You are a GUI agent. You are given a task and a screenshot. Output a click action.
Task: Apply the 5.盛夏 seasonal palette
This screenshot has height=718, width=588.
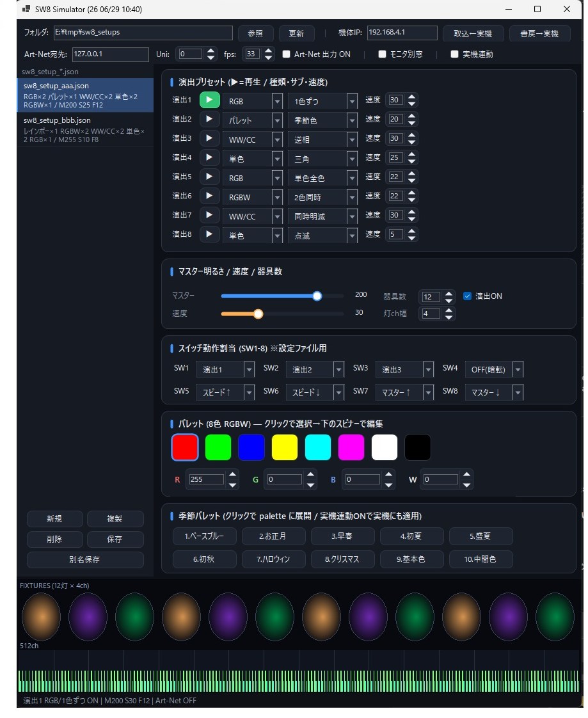(481, 536)
